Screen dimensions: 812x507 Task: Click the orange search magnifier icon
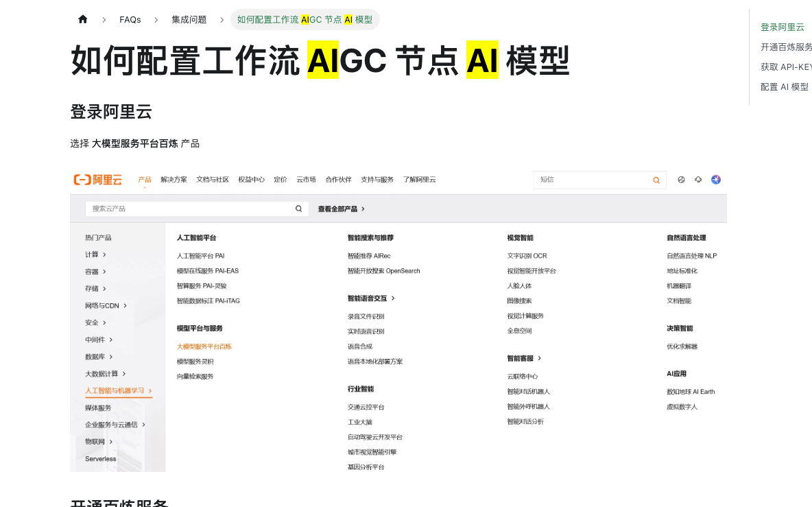pos(656,180)
